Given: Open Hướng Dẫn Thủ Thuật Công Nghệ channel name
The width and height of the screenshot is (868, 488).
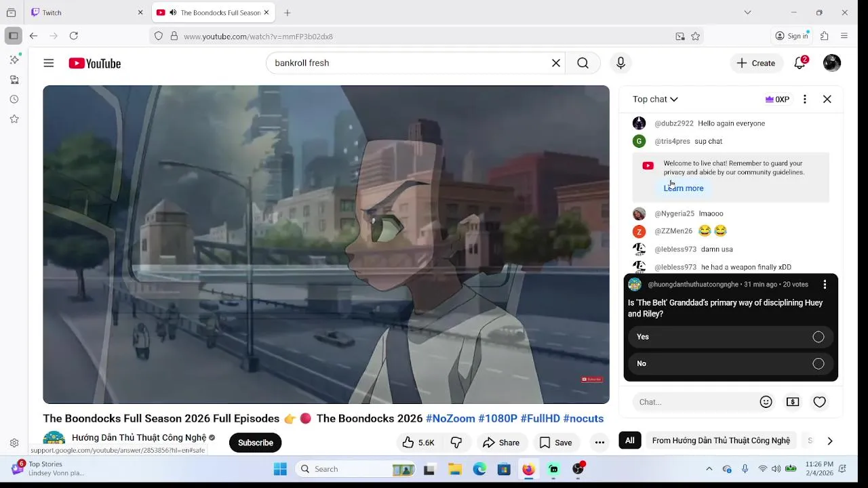Looking at the screenshot, I should point(139,438).
